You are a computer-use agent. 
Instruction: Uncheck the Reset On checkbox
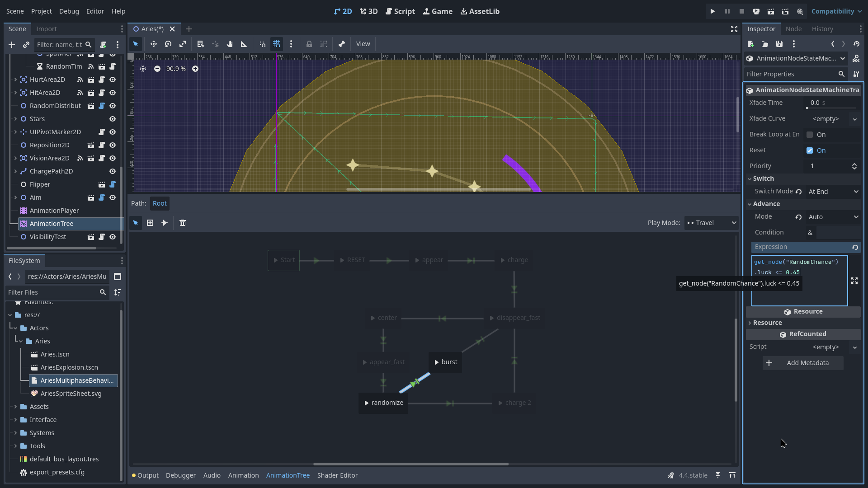810,150
